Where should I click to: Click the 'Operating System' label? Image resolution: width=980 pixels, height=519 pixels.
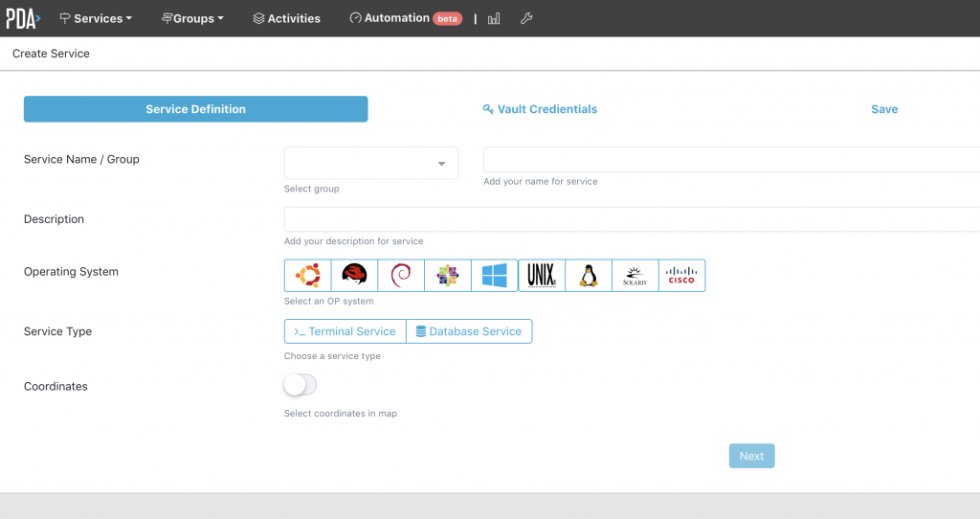click(x=71, y=272)
